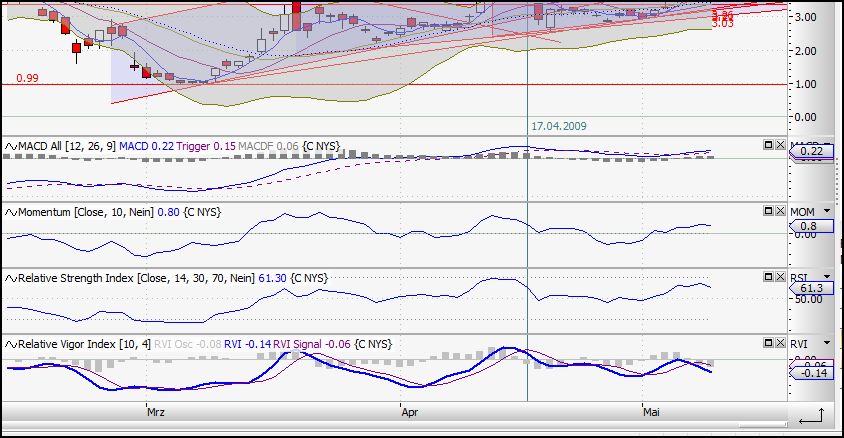Click the {C NYS} symbol in RVI title
844x438 pixels.
click(373, 344)
